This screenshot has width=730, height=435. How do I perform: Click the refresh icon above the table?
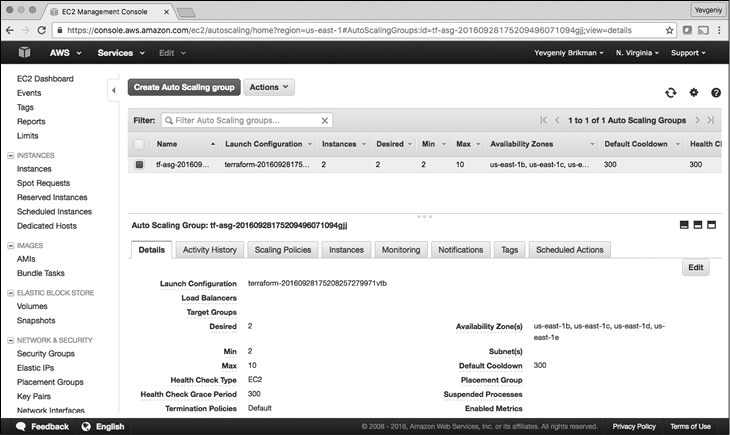(670, 92)
